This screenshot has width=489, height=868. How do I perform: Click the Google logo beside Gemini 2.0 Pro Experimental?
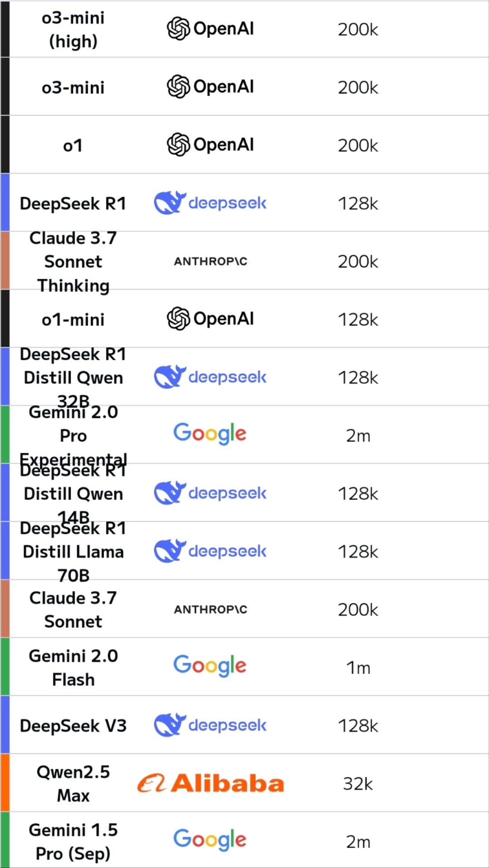pyautogui.click(x=210, y=434)
